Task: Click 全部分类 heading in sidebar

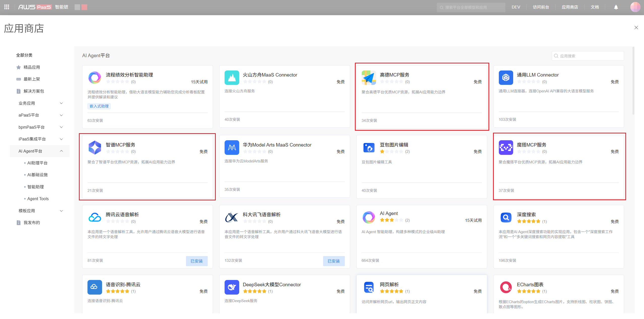Action: pos(24,55)
